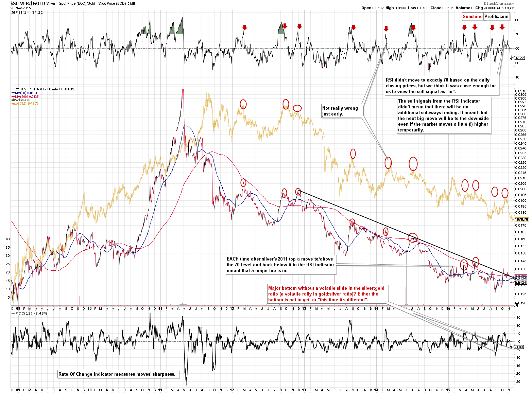This screenshot has height=393, width=532.
Task: Click the 'EACH time after silver's 2011 top' annotation
Action: click(281, 265)
